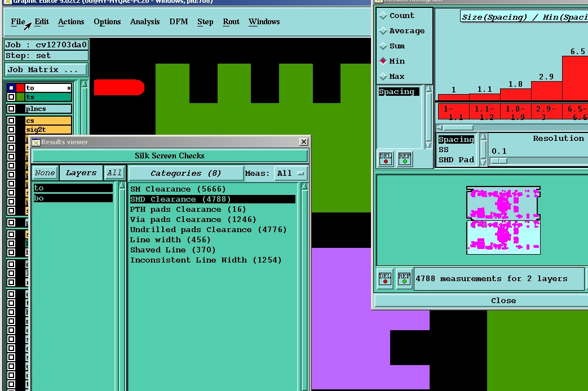Click left arrow of histogram horizontal scrollbar
This screenshot has width=588, height=391.
pyautogui.click(x=440, y=127)
